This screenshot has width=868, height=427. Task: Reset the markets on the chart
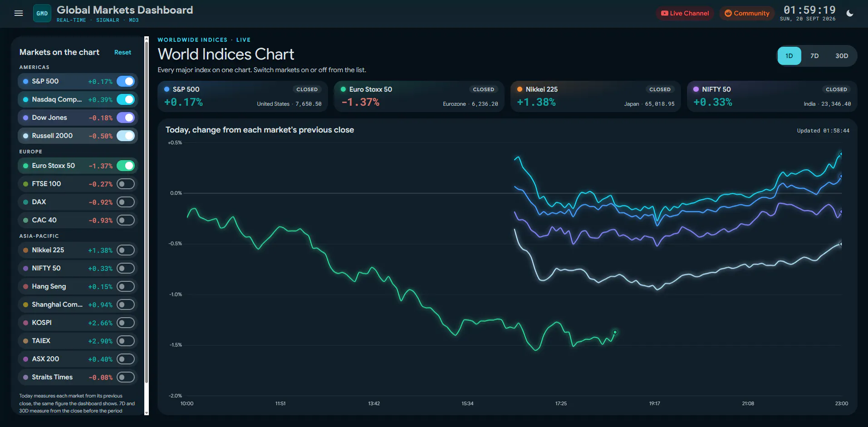coord(123,52)
